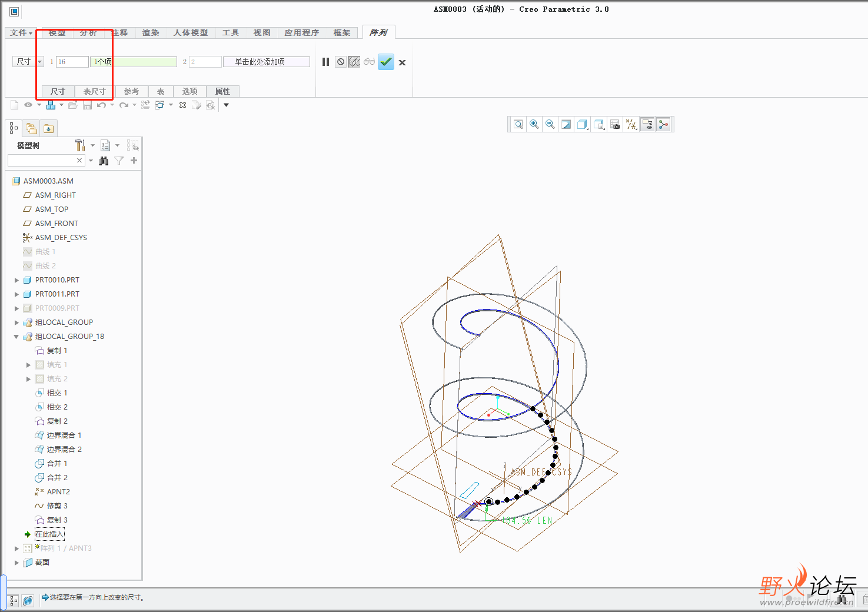
Task: Expand the 组LOCAL_GROUP tree node
Action: (x=16, y=322)
